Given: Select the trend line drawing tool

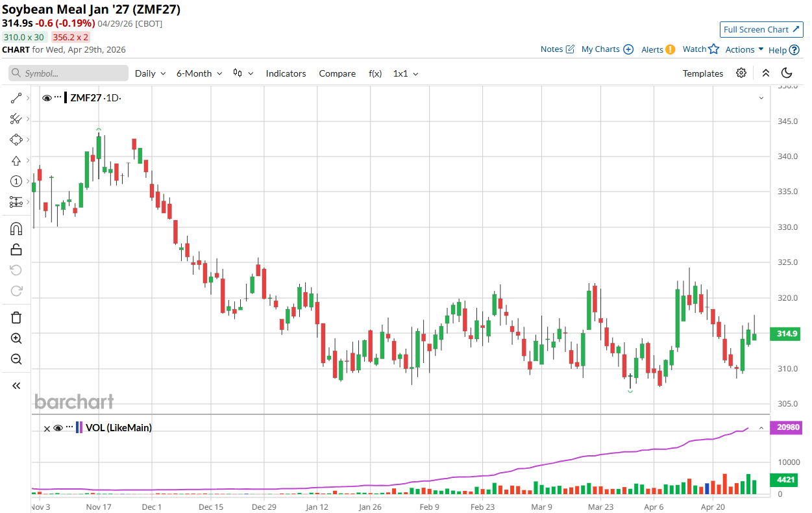Looking at the screenshot, I should pyautogui.click(x=16, y=98).
